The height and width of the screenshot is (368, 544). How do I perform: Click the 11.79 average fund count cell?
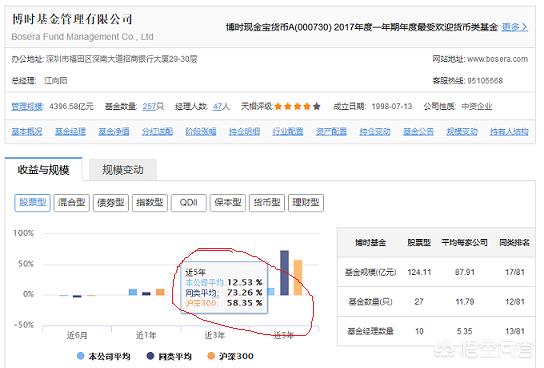(465, 302)
